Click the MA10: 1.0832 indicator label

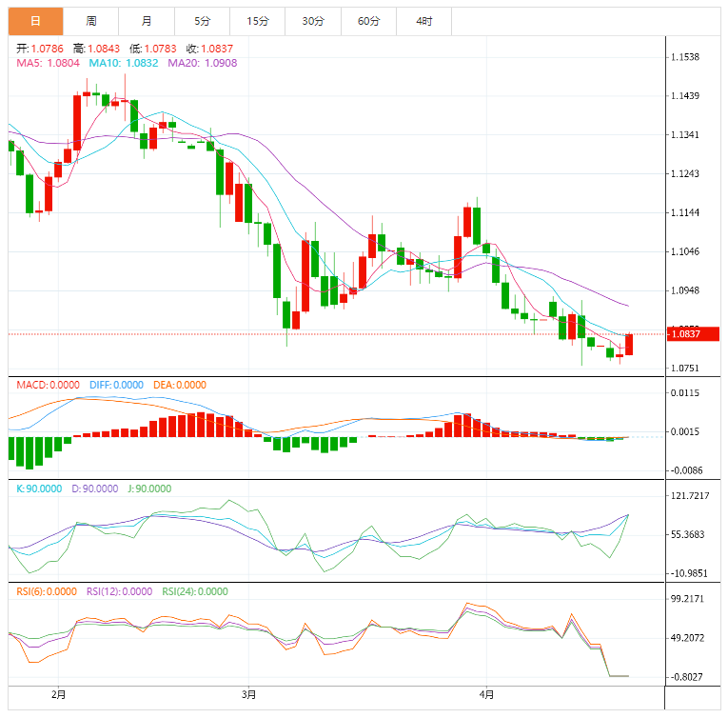tap(124, 63)
